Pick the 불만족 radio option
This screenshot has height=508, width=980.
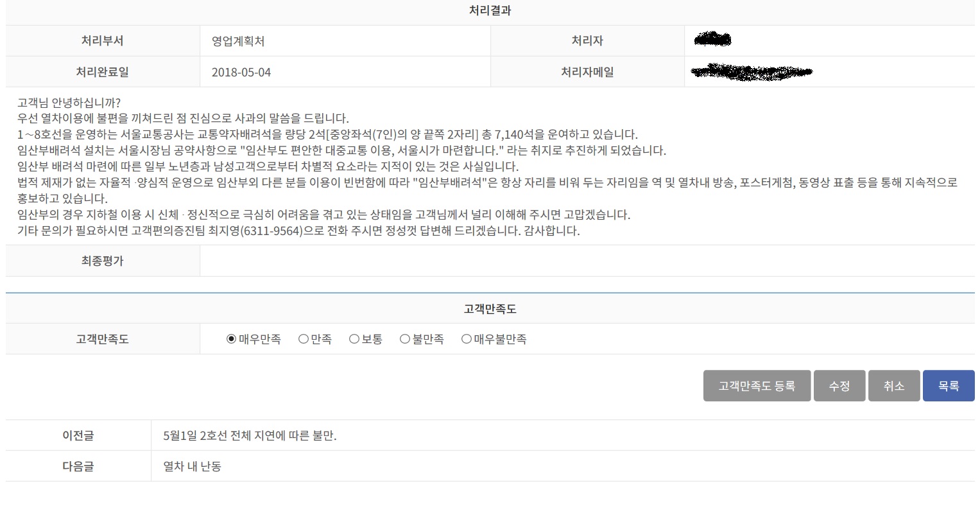point(405,339)
